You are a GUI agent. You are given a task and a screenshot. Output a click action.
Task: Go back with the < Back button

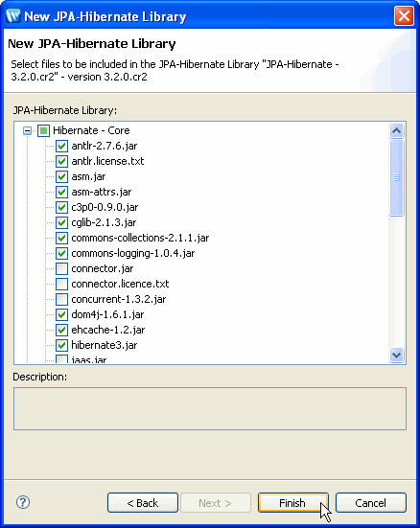pyautogui.click(x=143, y=503)
